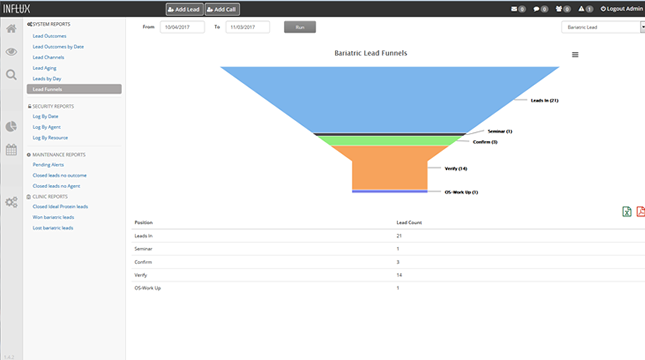The image size is (645, 360).
Task: Click the Security Reports section header
Action: [x=51, y=106]
